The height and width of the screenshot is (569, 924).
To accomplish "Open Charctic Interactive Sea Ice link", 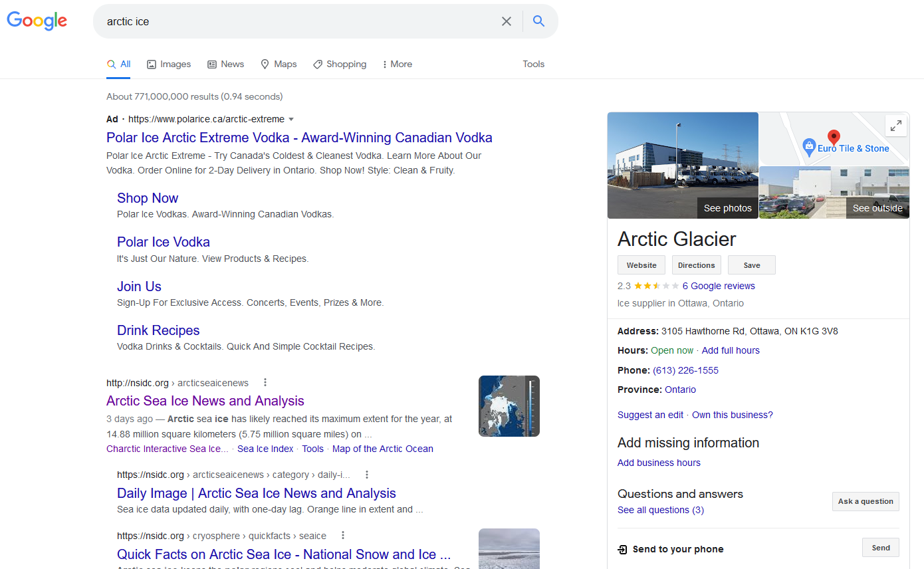I will pyautogui.click(x=168, y=449).
